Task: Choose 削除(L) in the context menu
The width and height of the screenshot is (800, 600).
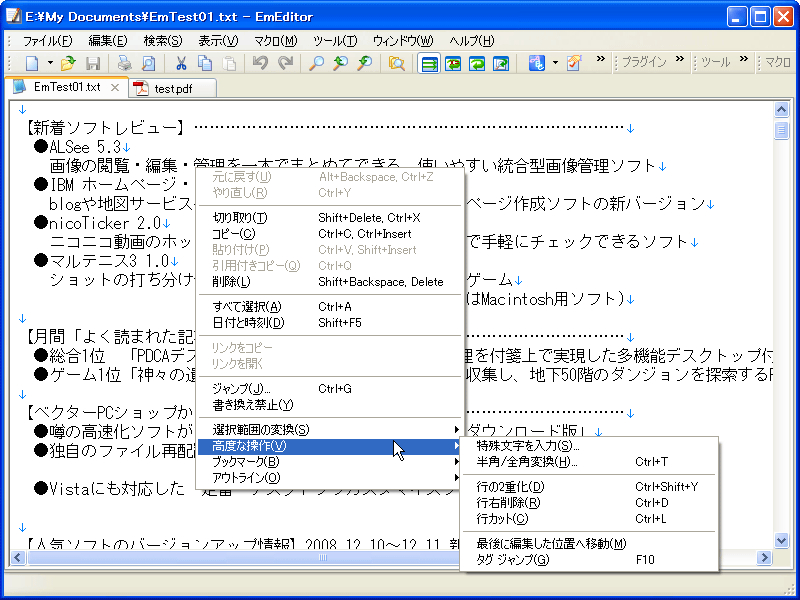Action: [330, 282]
